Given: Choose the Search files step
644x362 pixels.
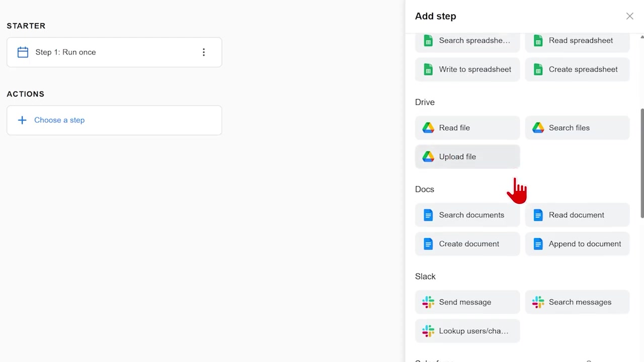Looking at the screenshot, I should click(x=577, y=128).
